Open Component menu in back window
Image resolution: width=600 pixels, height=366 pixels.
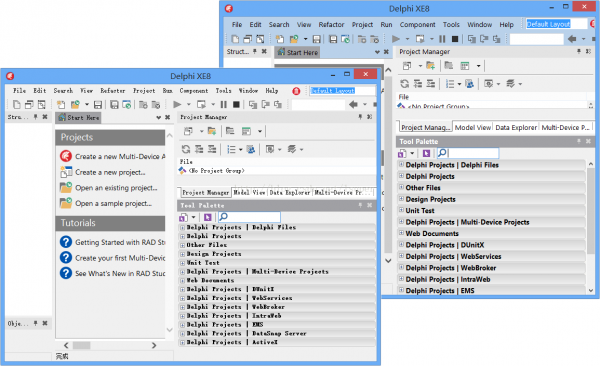pyautogui.click(x=417, y=25)
